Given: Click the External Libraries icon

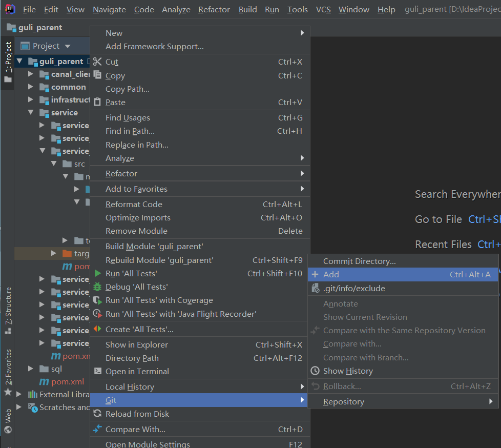Looking at the screenshot, I should (33, 394).
